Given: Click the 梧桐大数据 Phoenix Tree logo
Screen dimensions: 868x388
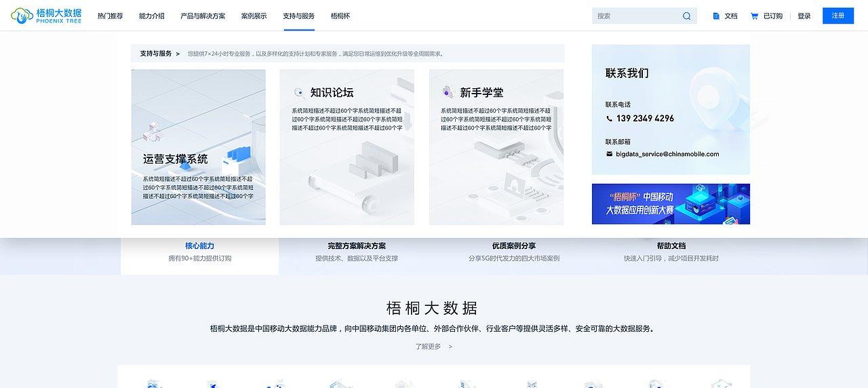Looking at the screenshot, I should coord(46,16).
